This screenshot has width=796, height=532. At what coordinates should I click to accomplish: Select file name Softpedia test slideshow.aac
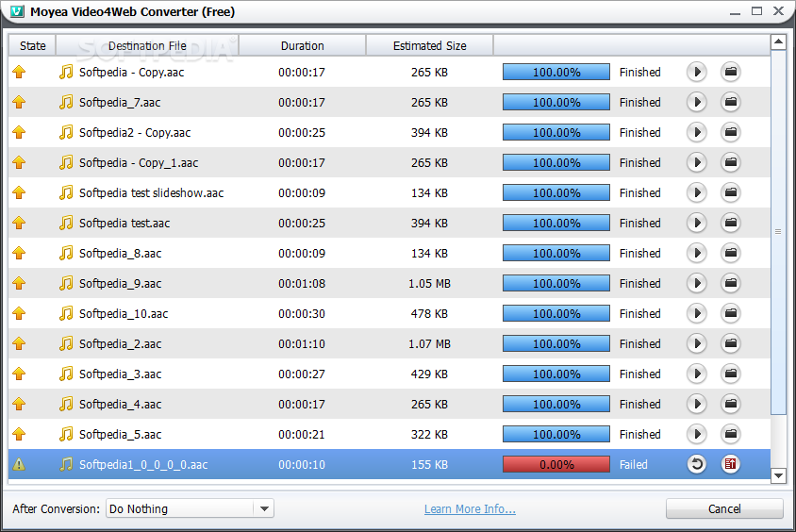pyautogui.click(x=151, y=193)
